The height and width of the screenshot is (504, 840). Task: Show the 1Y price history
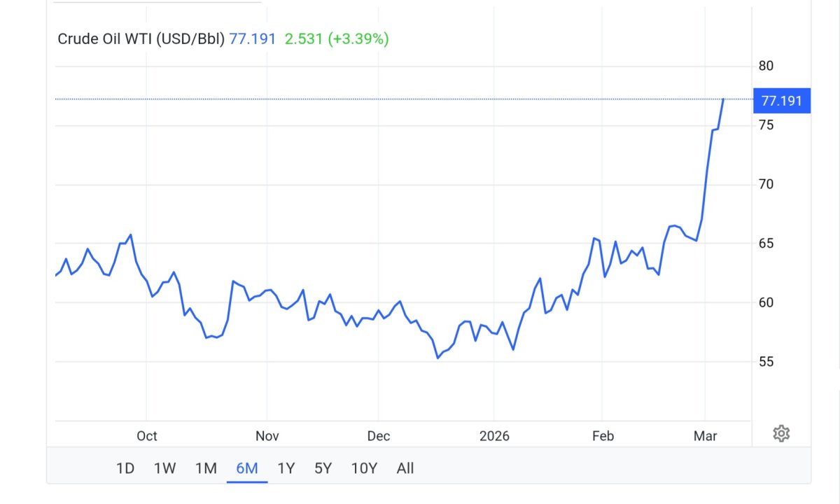pos(286,468)
